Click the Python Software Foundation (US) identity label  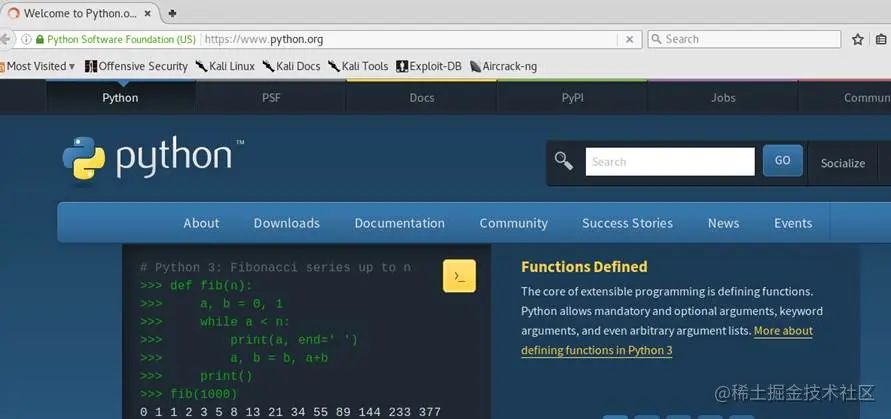(121, 39)
